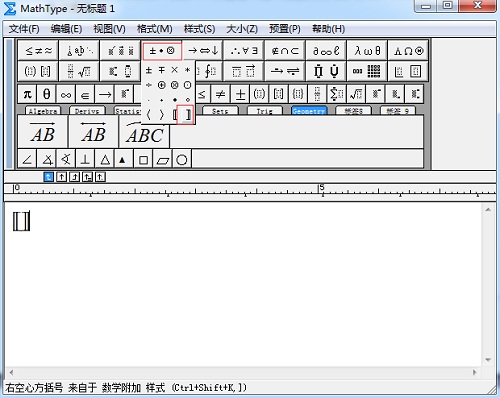Insert the parentheses template from the small bar

coord(259,94)
